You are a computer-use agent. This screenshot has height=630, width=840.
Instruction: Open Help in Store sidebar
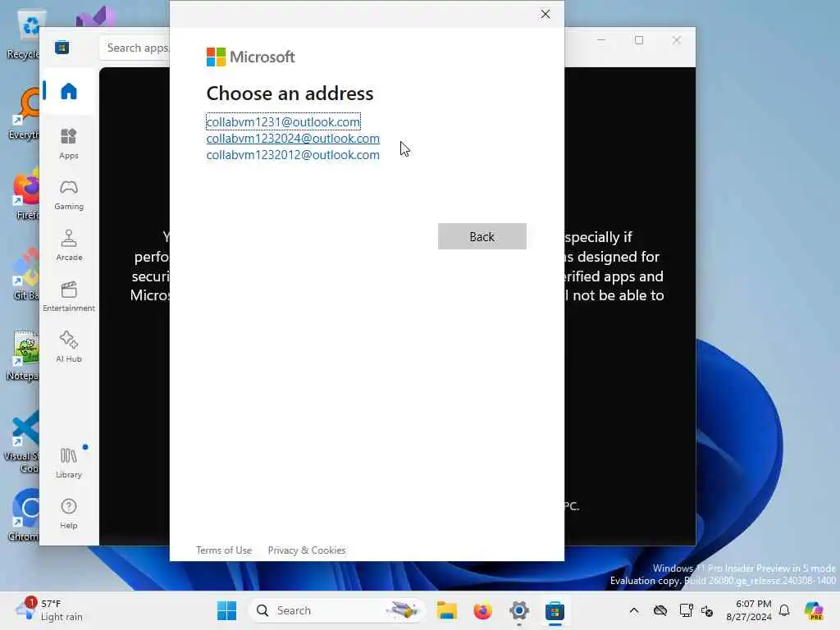coord(69,514)
